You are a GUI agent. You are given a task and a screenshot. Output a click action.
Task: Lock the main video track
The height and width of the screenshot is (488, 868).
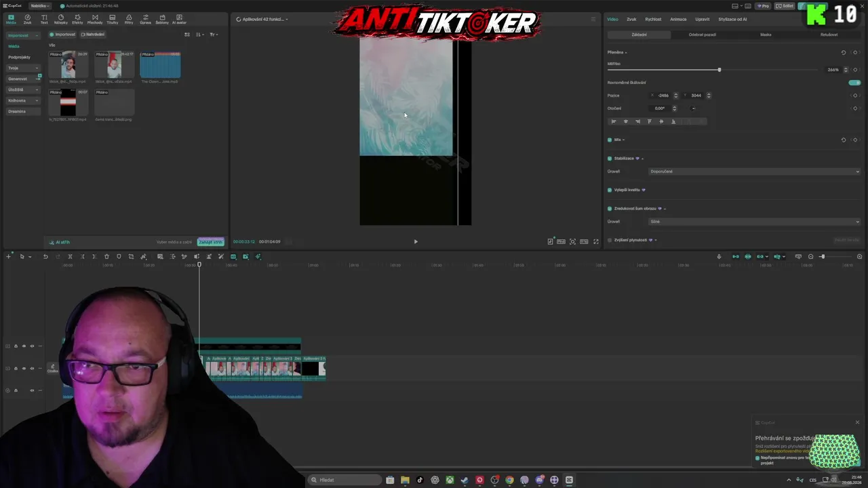coord(16,368)
